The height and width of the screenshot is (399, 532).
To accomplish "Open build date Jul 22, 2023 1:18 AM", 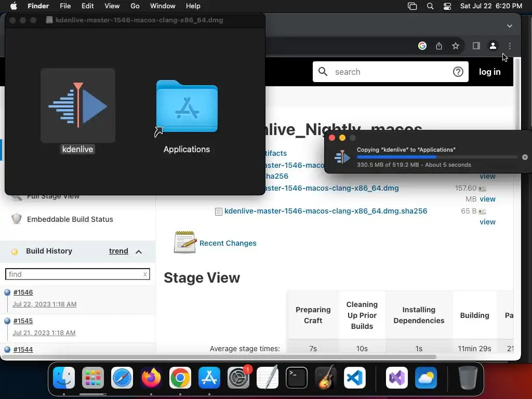I will 45,304.
